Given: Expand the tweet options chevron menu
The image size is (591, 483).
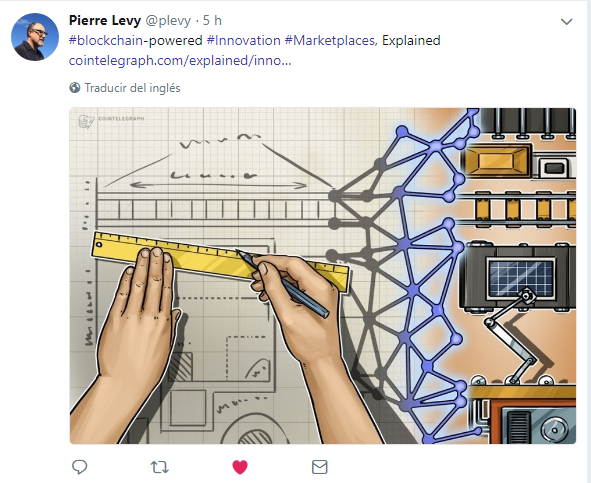Looking at the screenshot, I should point(567,22).
